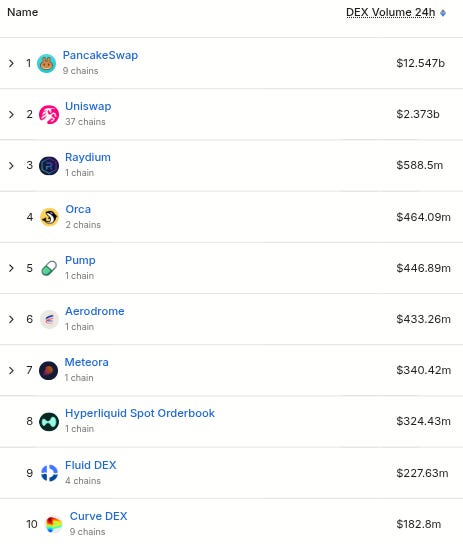Expand the Uniswap row chevron

11,114
